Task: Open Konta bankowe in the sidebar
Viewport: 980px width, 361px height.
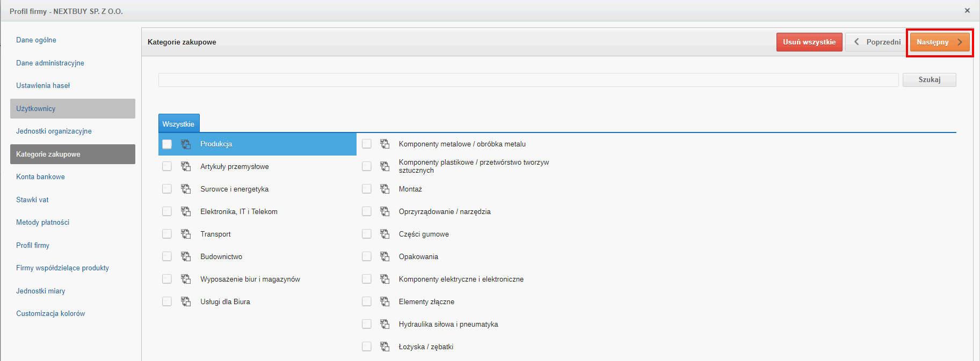Action: [x=40, y=177]
